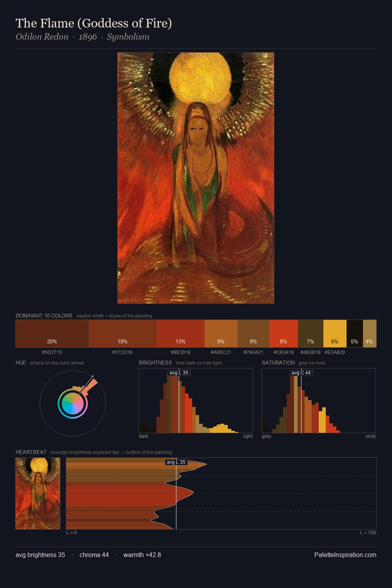
Task: Click the 'light' brightness axis label
Action: coord(248,436)
